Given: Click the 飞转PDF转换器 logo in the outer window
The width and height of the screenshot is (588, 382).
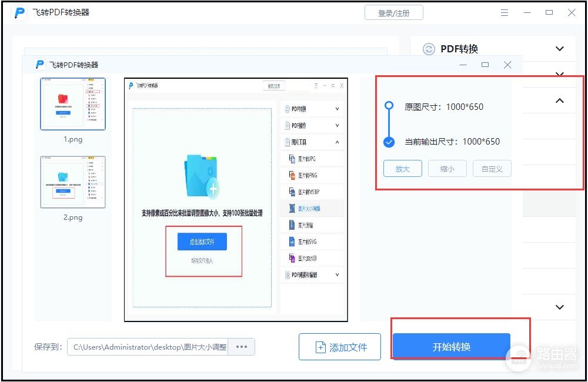Looking at the screenshot, I should tap(19, 12).
